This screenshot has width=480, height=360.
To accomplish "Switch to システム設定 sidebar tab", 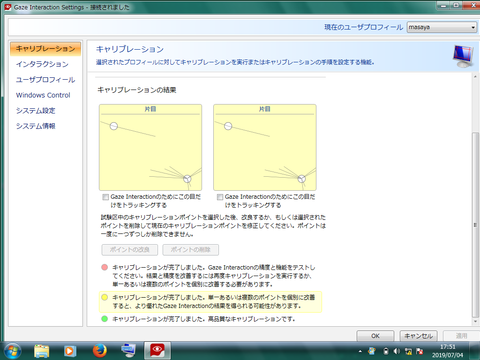I will pyautogui.click(x=36, y=111).
